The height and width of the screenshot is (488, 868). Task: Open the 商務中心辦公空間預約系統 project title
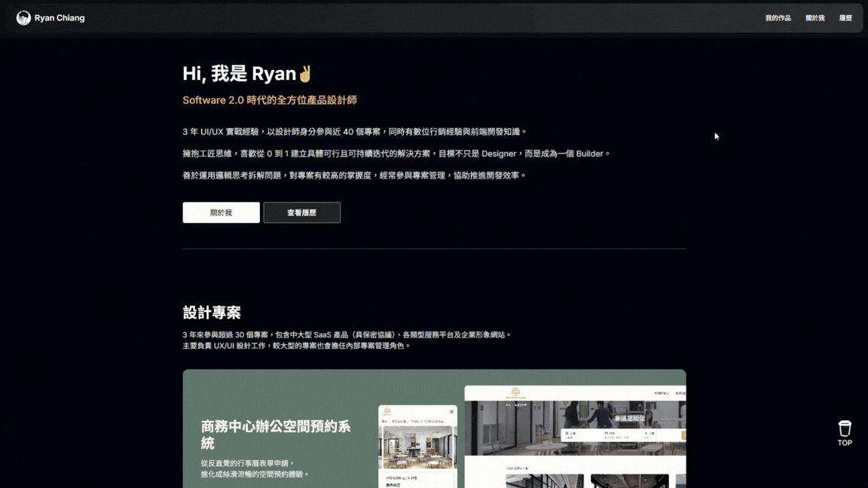[275, 435]
